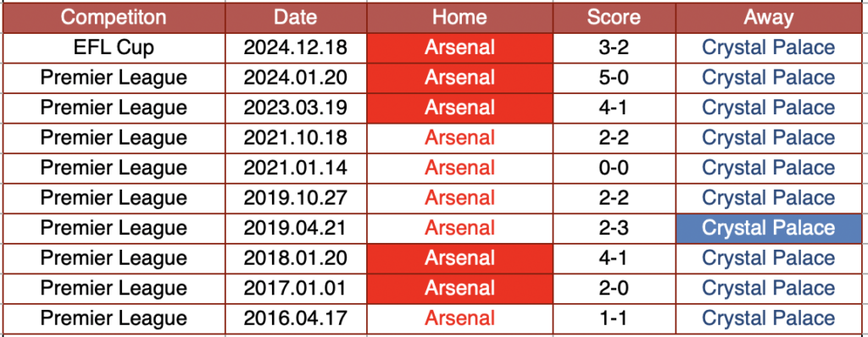Click the Home header cell

click(x=459, y=17)
